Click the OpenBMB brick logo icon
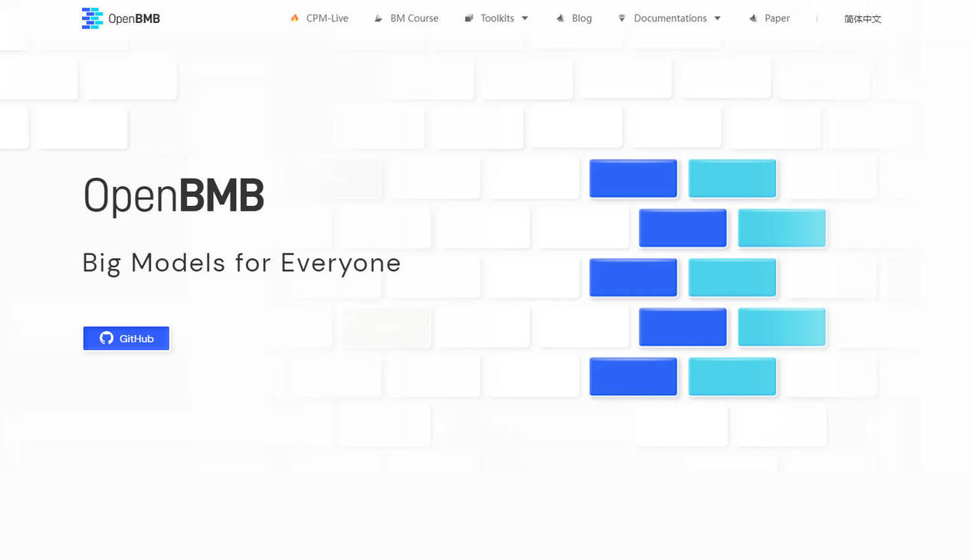The height and width of the screenshot is (560, 973). coord(92,18)
